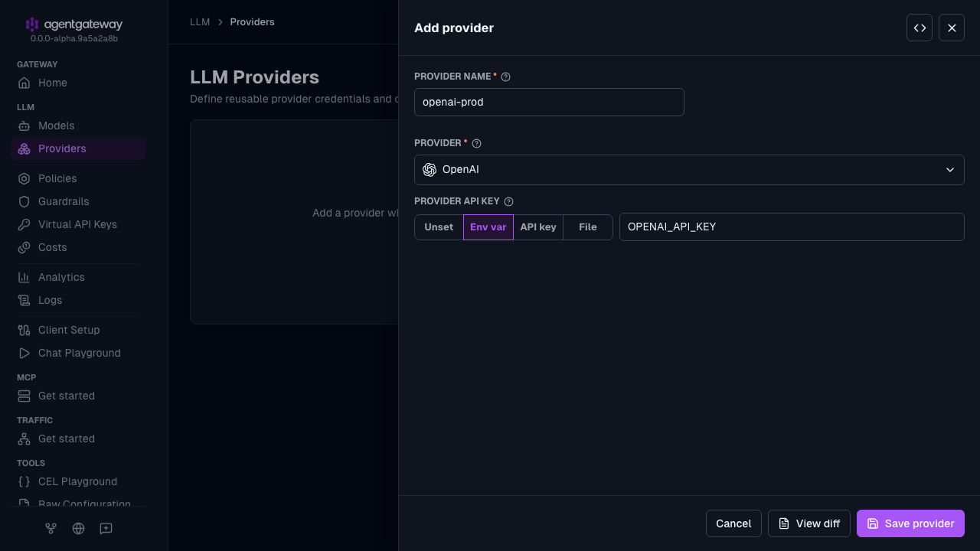Click the topology icon in sidebar footer
The height and width of the screenshot is (551, 980).
pos(51,528)
